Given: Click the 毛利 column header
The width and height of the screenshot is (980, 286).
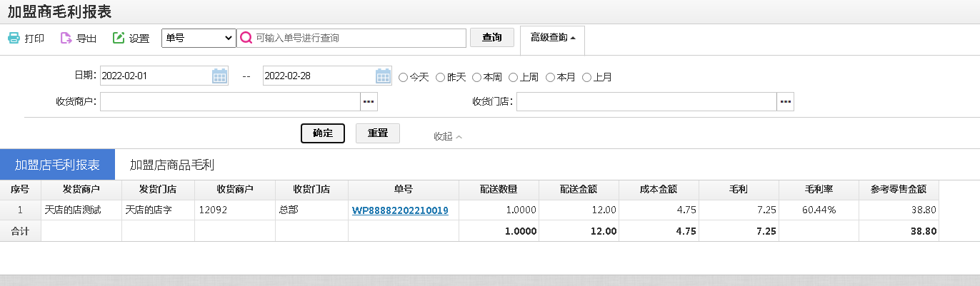Looking at the screenshot, I should pos(739,190).
